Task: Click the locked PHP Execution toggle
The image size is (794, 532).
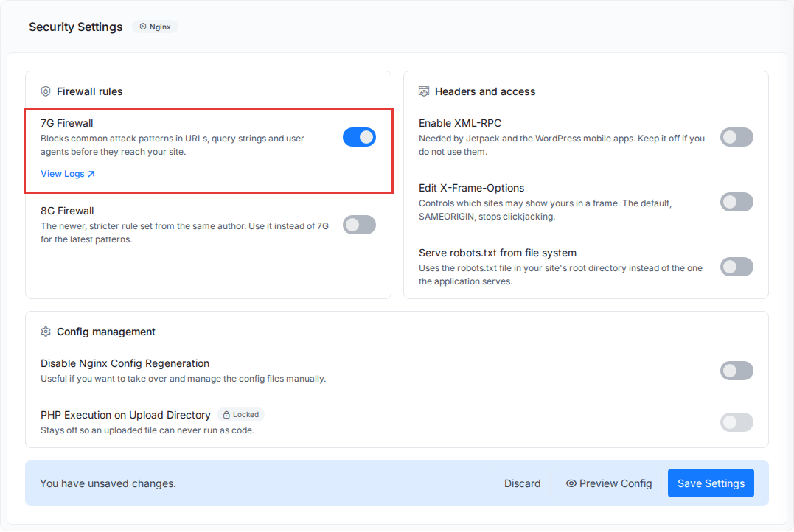Action: click(736, 423)
